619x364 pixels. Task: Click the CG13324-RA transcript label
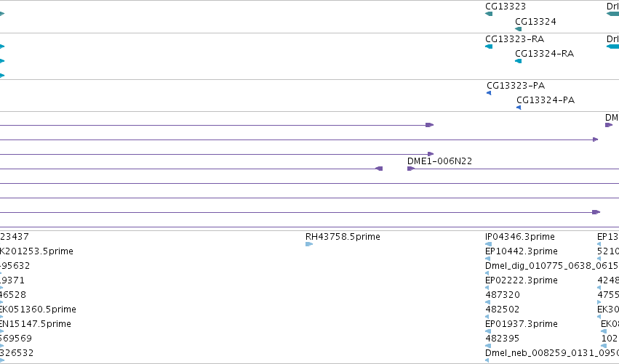pos(544,54)
